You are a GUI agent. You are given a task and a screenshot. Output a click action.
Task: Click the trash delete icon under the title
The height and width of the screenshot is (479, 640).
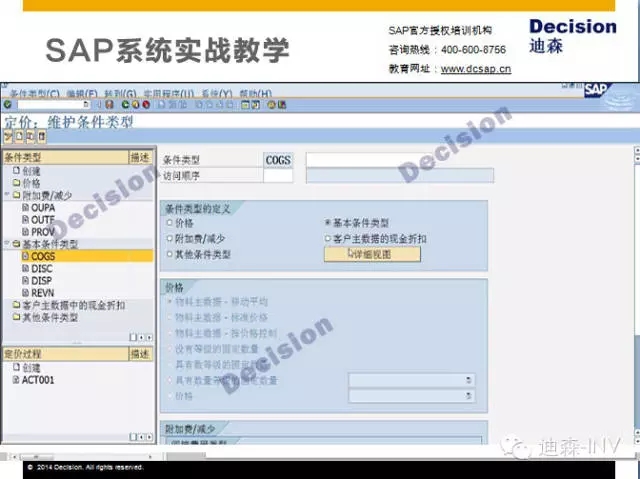click(x=42, y=136)
